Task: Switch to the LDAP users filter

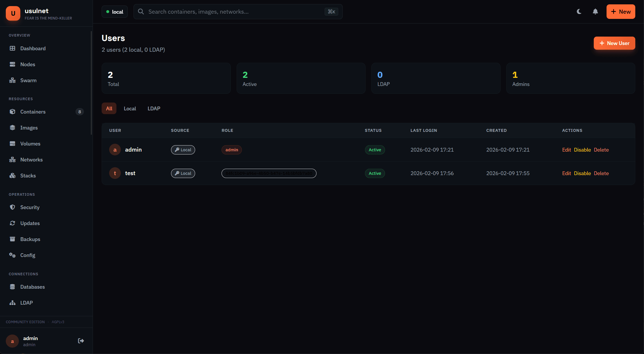Action: (x=154, y=108)
